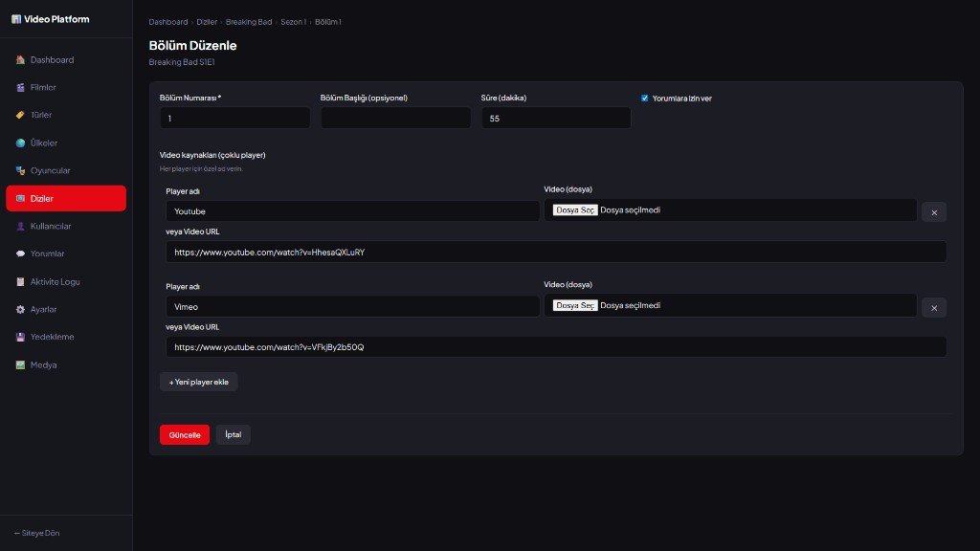The image size is (980, 551).
Task: Select the Yedekleme backup icon
Action: (21, 337)
